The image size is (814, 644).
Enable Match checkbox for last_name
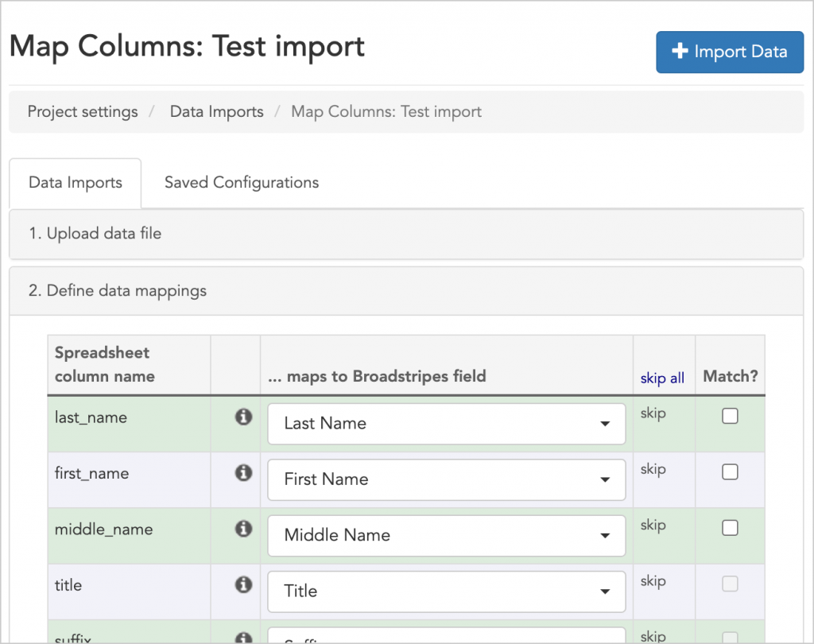point(730,416)
